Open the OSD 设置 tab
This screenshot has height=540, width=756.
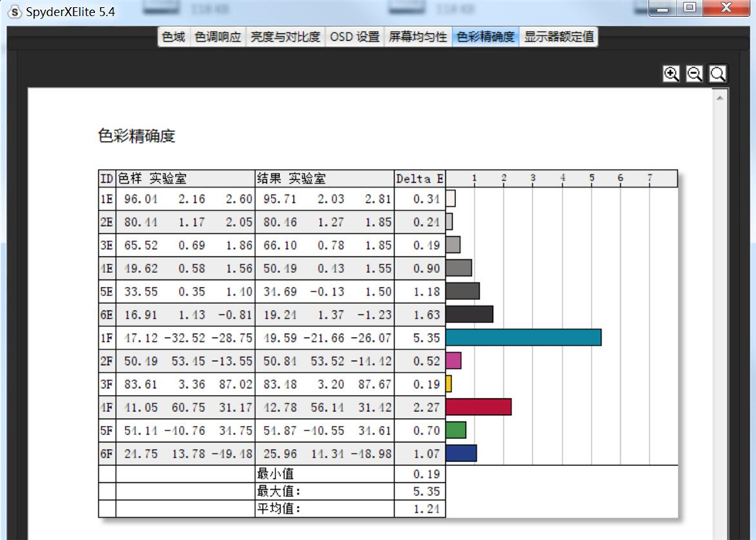(354, 36)
